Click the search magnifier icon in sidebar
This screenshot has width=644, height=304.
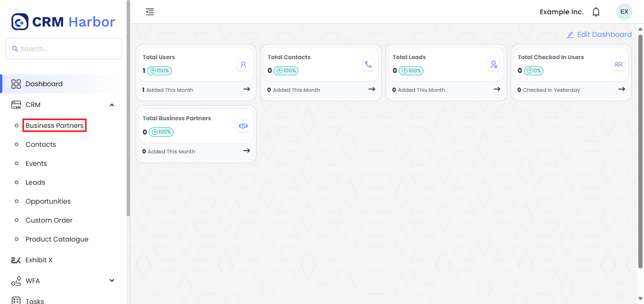click(15, 49)
